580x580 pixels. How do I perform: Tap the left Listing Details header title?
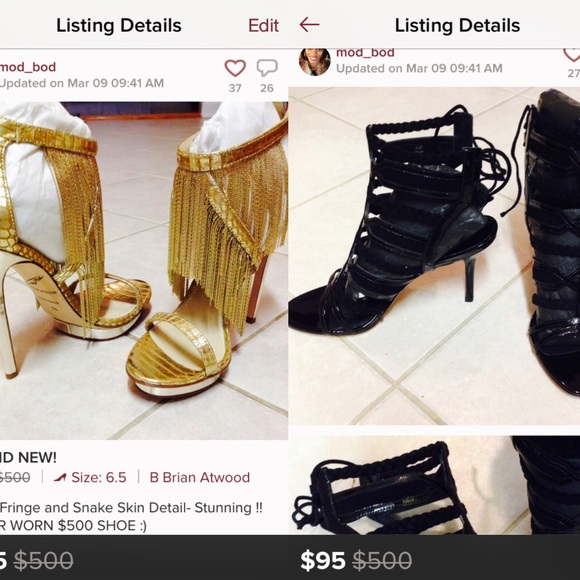119,26
